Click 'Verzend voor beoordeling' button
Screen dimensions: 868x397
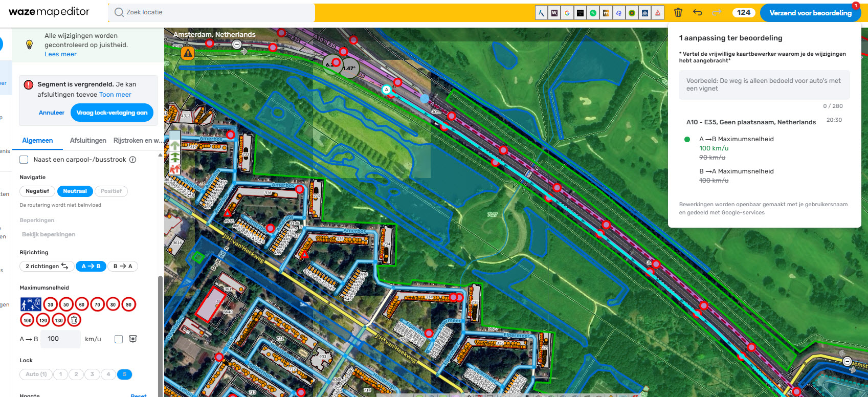point(810,13)
